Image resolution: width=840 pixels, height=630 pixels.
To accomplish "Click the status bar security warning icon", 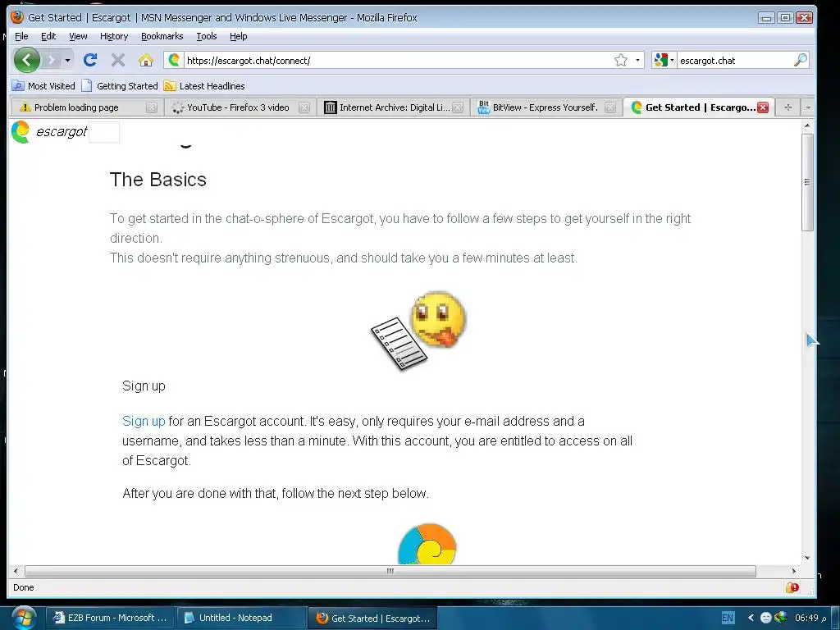I will pyautogui.click(x=792, y=587).
